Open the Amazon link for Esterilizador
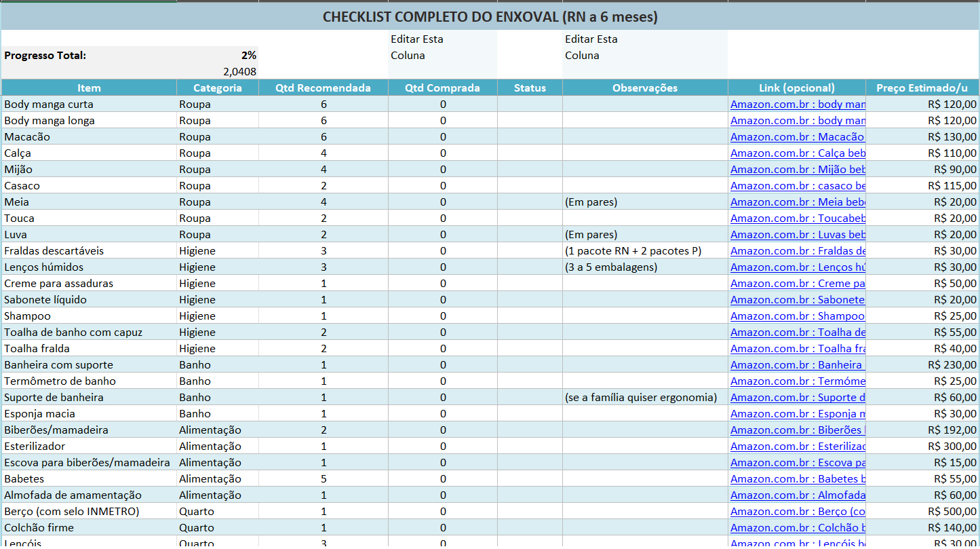Viewport: 980px width, 549px height. (787, 446)
